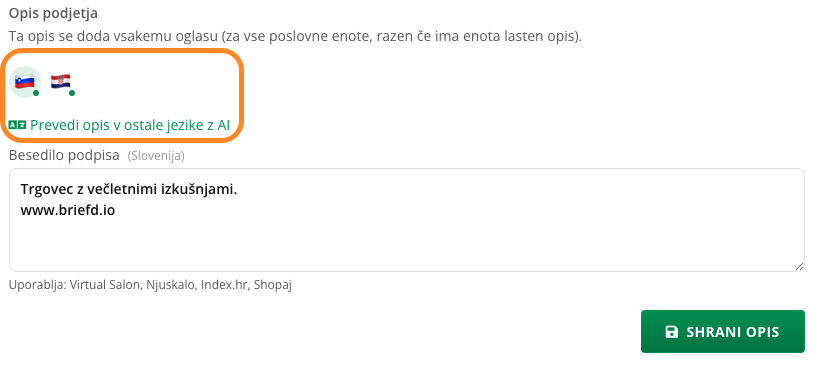The width and height of the screenshot is (829, 368).
Task: Click the 'Ta opis se doda' help text
Action: (x=295, y=37)
